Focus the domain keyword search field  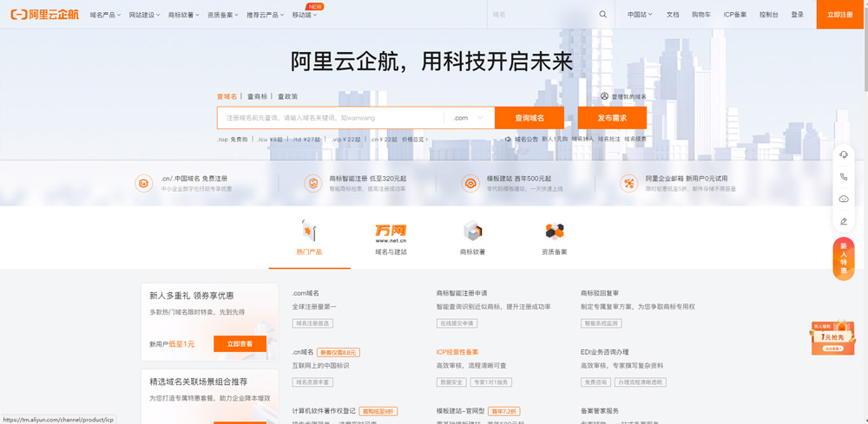point(331,118)
